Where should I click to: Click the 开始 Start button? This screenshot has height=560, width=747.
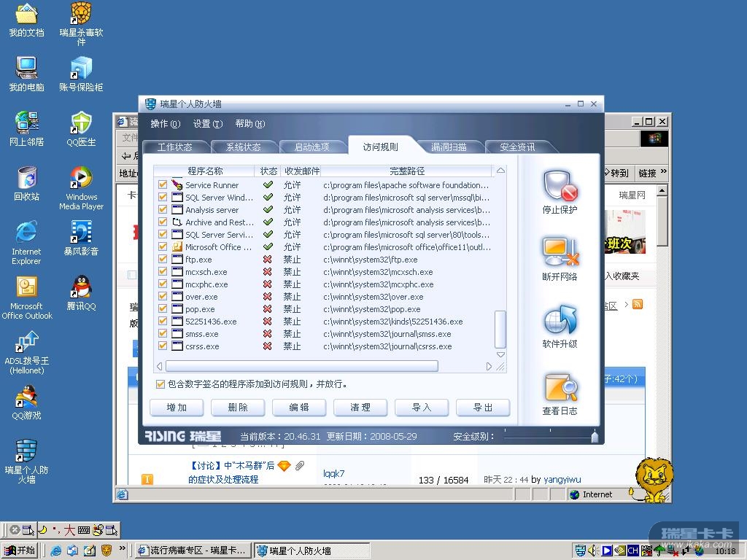[20, 551]
